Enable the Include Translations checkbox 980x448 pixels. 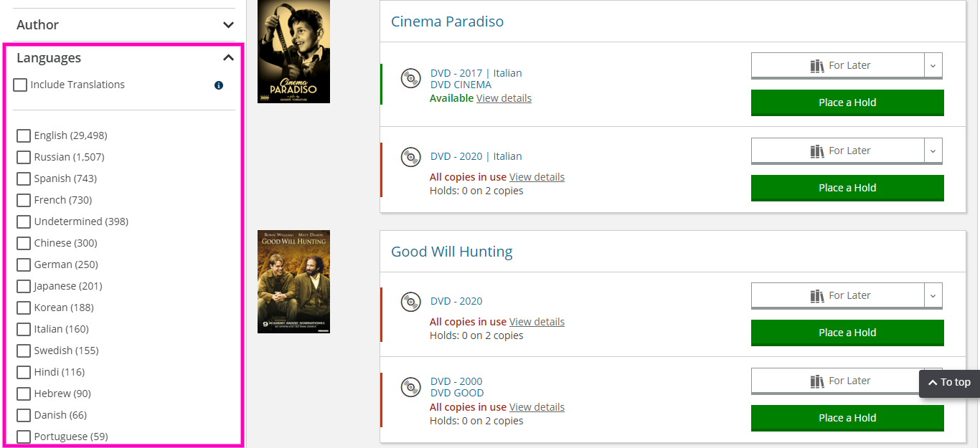[20, 85]
